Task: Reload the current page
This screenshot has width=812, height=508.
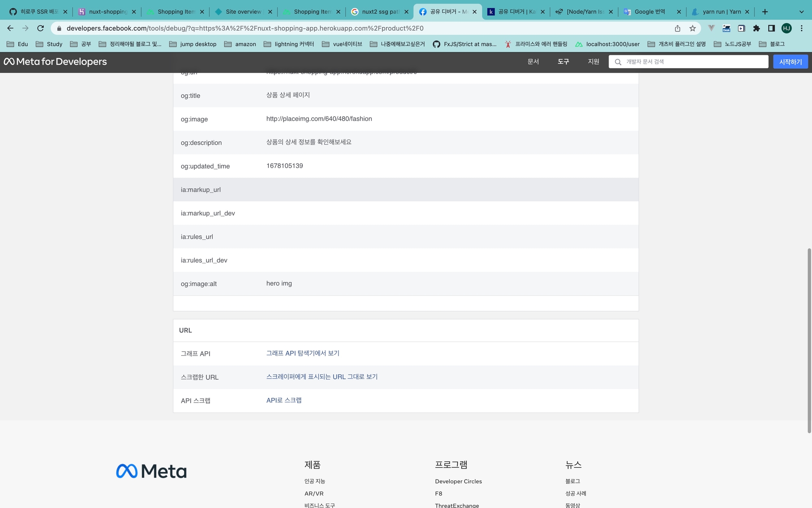Action: (x=40, y=28)
